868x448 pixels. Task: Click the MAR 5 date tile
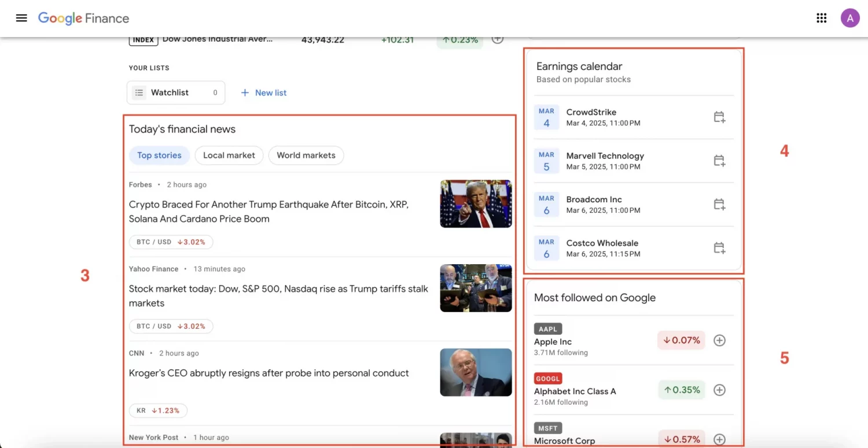546,161
